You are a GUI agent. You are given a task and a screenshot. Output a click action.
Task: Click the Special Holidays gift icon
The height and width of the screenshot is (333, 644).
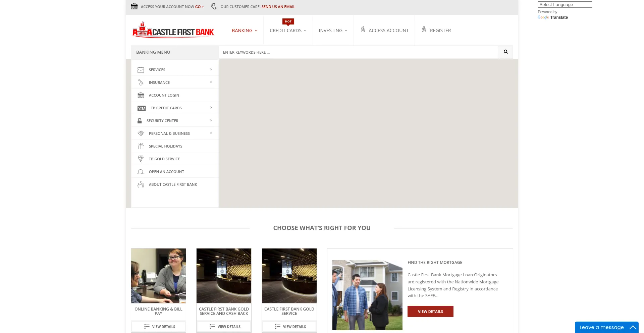click(141, 146)
